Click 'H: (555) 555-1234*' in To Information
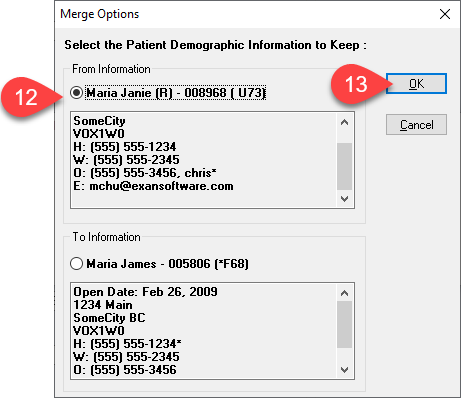Viewport: 461px width, 398px height. coord(127,344)
